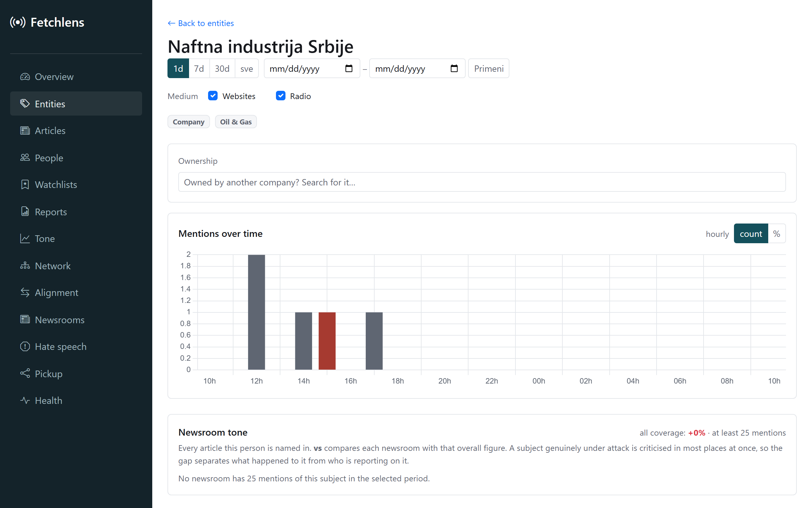Click the hourly label by the chart

pos(717,234)
